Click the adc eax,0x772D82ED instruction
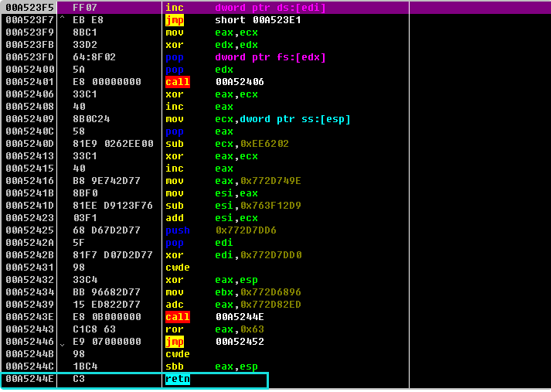 tap(174, 305)
